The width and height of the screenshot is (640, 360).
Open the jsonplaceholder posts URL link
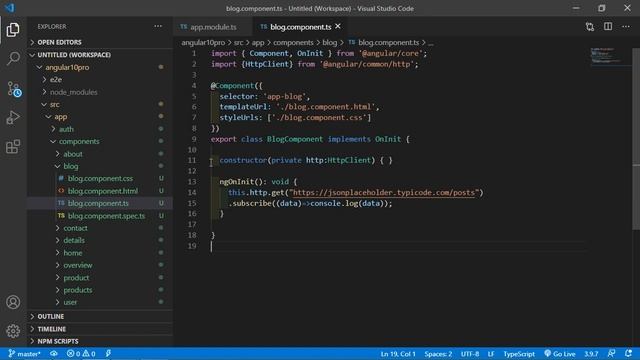(384, 193)
